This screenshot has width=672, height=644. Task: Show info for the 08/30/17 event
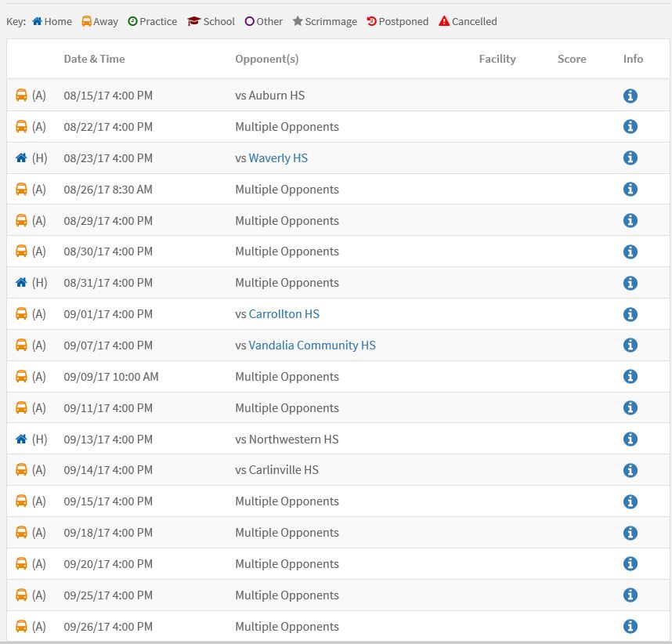click(630, 251)
